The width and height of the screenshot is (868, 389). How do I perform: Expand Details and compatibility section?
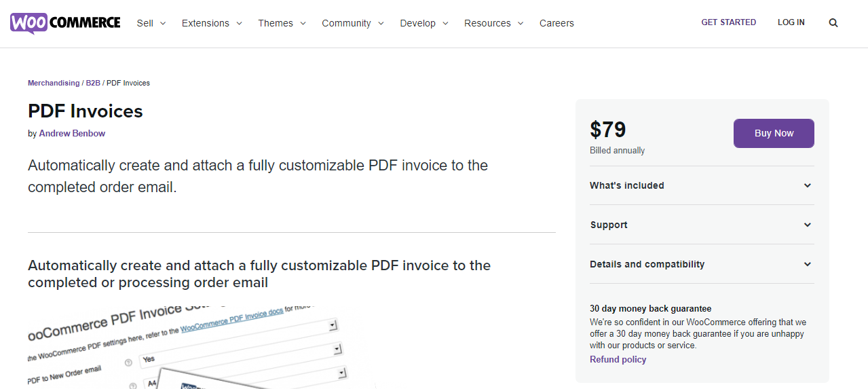tap(702, 264)
